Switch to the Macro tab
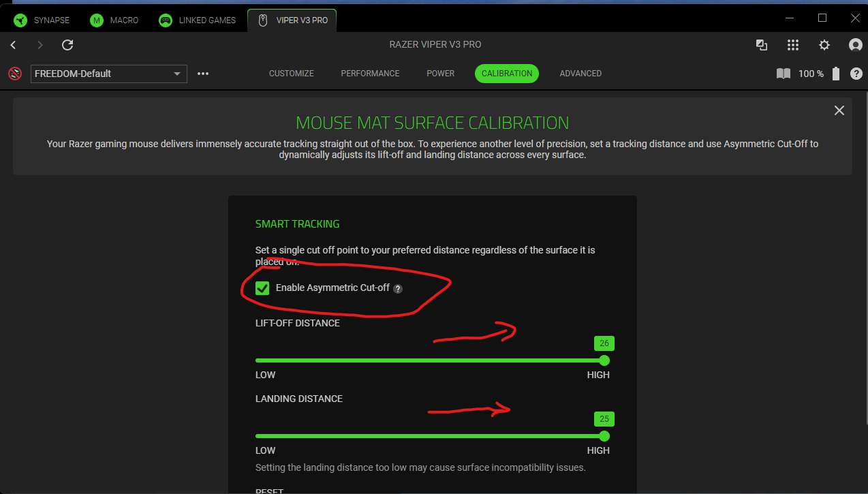 (114, 20)
